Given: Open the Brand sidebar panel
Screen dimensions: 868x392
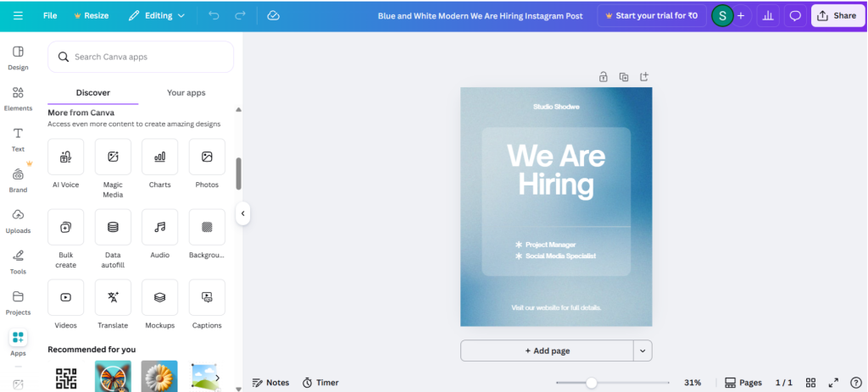Looking at the screenshot, I should click(18, 181).
